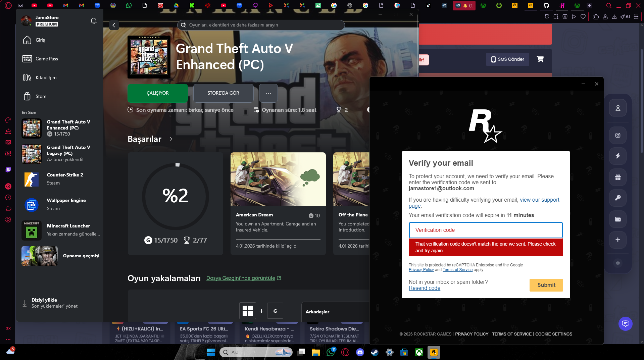This screenshot has height=360, width=644.
Task: Open GX Control speedometer in sidebar
Action: point(8,120)
